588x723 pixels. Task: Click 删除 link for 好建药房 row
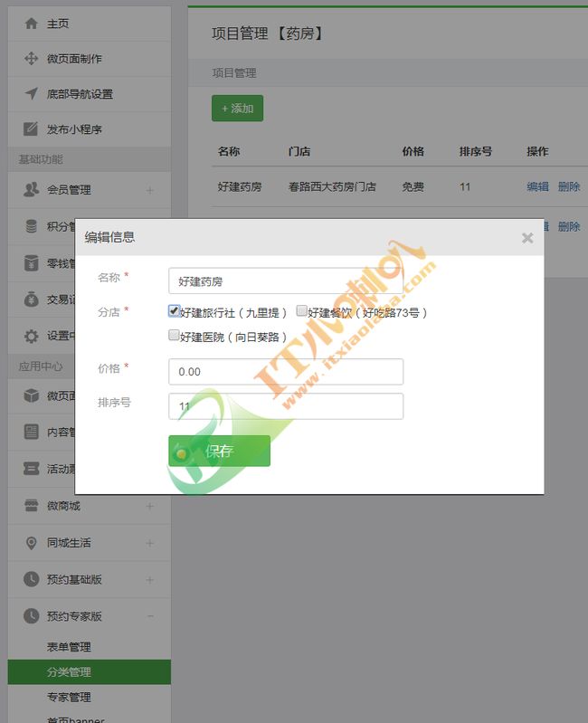(x=569, y=186)
